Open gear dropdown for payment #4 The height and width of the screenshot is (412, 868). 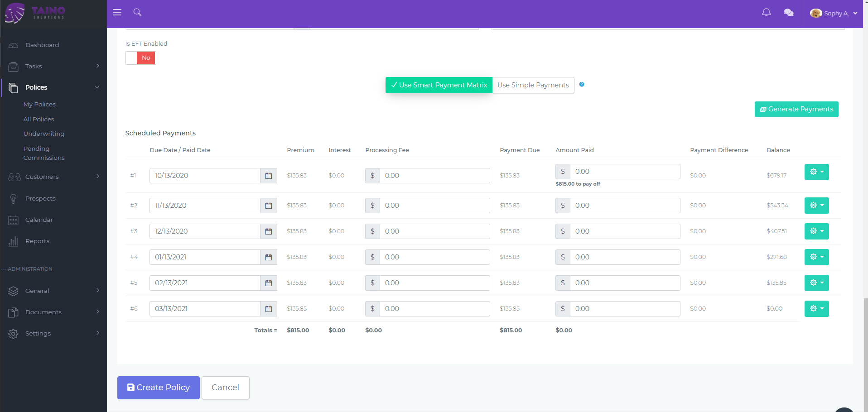point(816,257)
